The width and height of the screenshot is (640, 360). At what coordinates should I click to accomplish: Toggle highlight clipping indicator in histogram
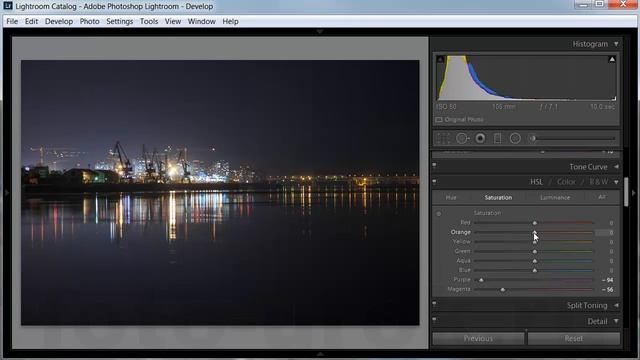click(612, 60)
